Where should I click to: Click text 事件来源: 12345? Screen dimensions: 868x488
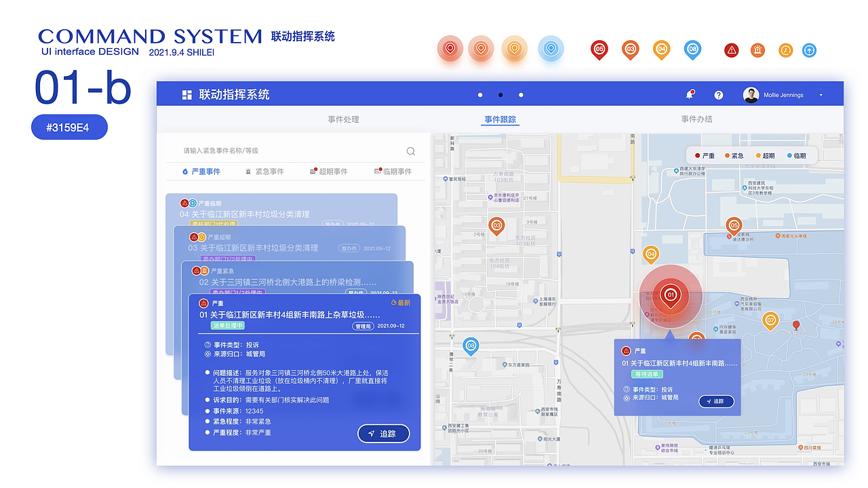click(238, 411)
